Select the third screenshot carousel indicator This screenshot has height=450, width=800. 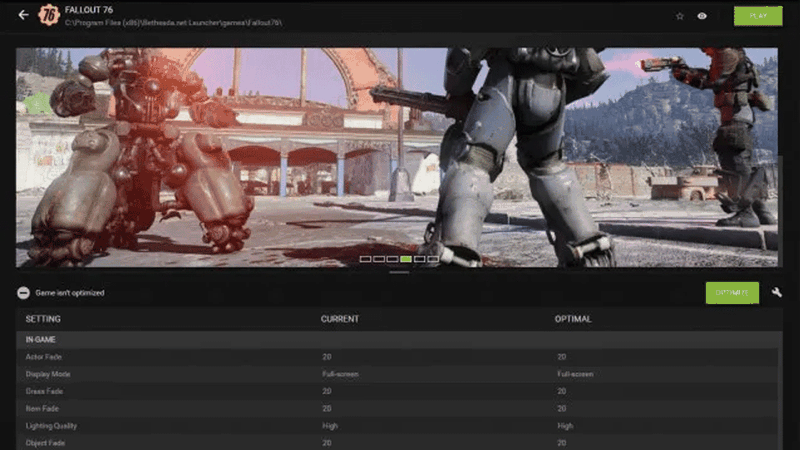coord(392,259)
